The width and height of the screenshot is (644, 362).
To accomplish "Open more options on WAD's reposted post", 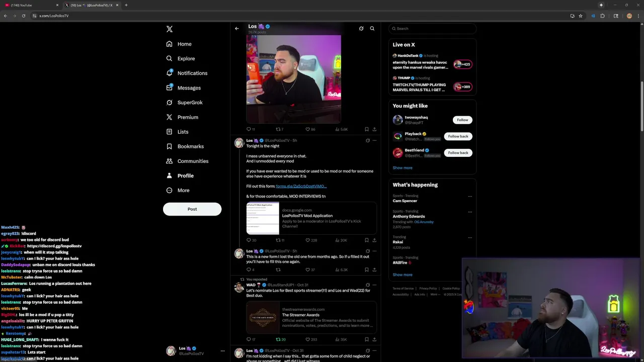I will point(374,285).
